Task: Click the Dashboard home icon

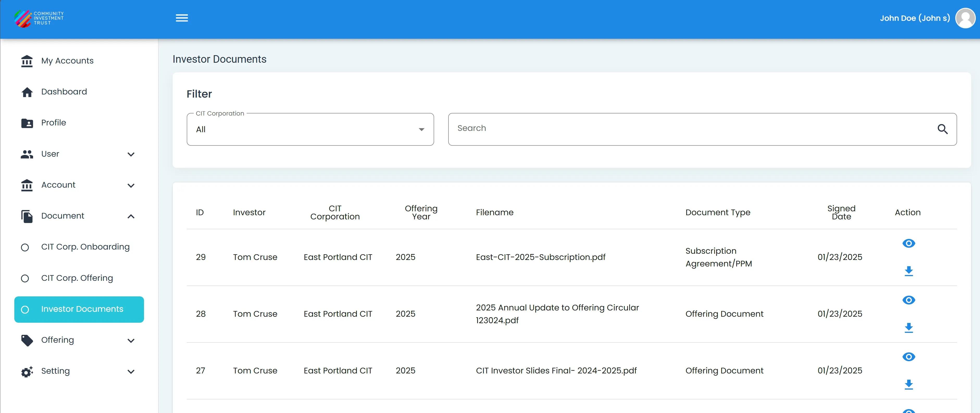Action: pos(27,92)
